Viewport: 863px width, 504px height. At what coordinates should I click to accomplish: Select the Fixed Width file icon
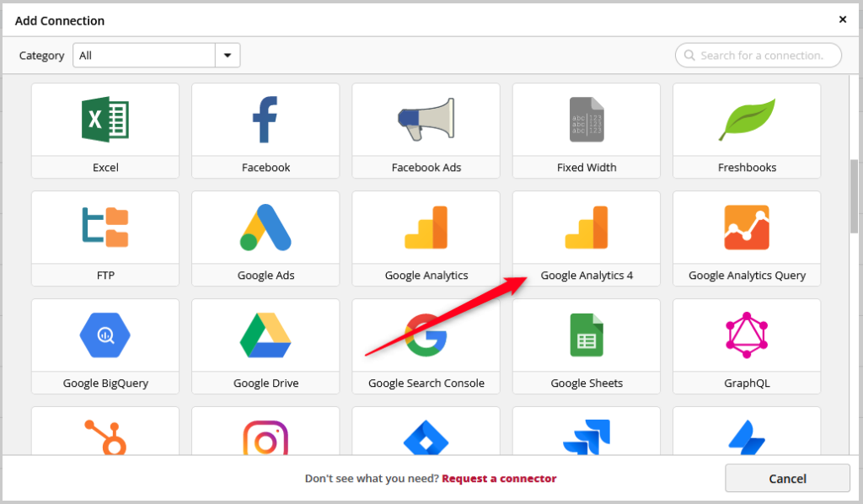[587, 120]
